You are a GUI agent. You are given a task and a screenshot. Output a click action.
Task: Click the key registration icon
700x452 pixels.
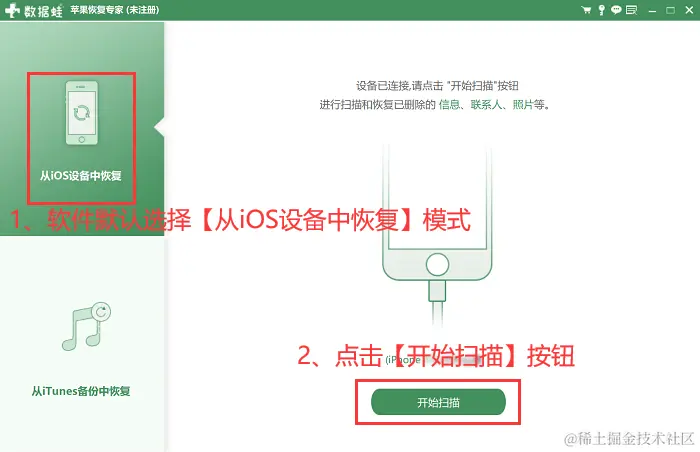[x=601, y=10]
